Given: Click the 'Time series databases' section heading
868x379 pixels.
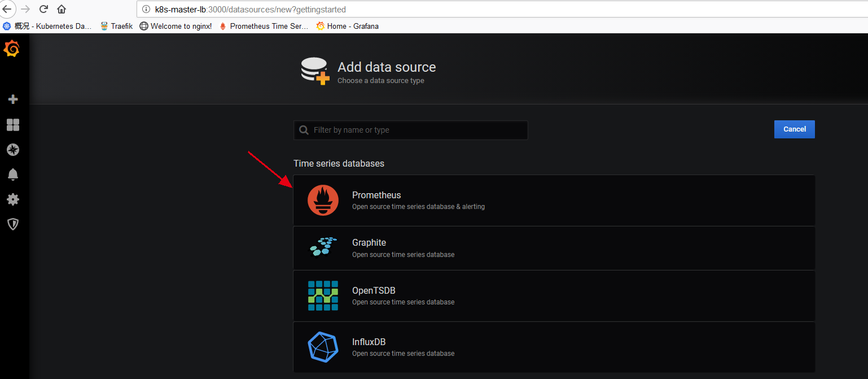Looking at the screenshot, I should (339, 163).
